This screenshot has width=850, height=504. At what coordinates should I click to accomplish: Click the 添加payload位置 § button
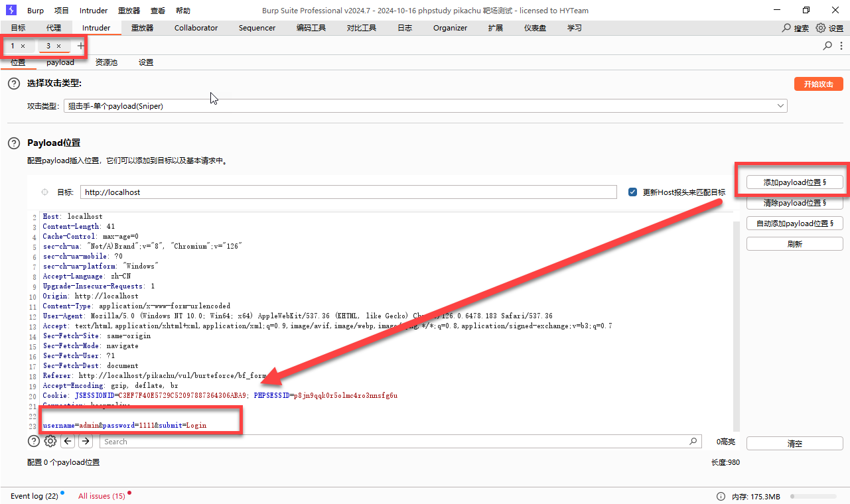(794, 182)
